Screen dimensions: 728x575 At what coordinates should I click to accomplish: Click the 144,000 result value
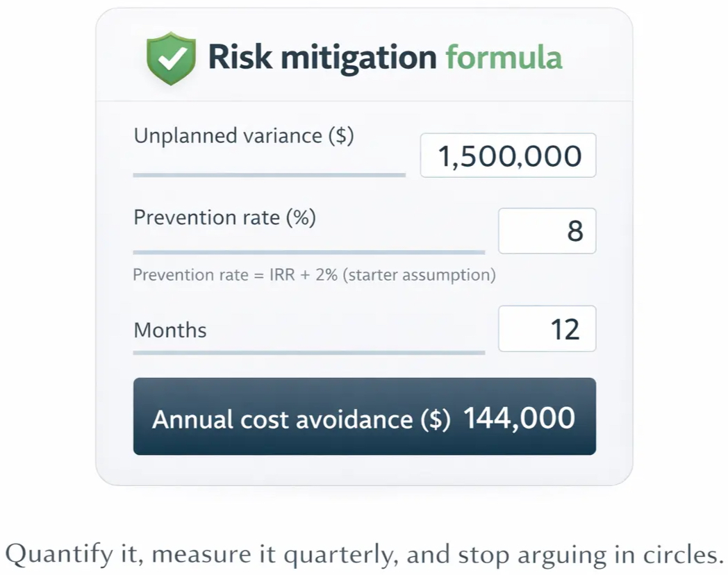click(x=519, y=418)
